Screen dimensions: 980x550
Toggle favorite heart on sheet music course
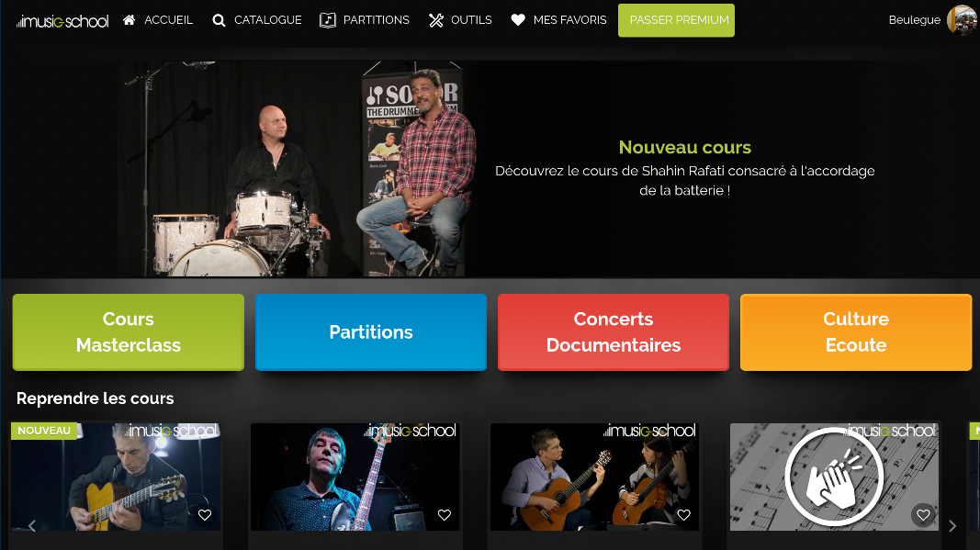click(x=923, y=515)
